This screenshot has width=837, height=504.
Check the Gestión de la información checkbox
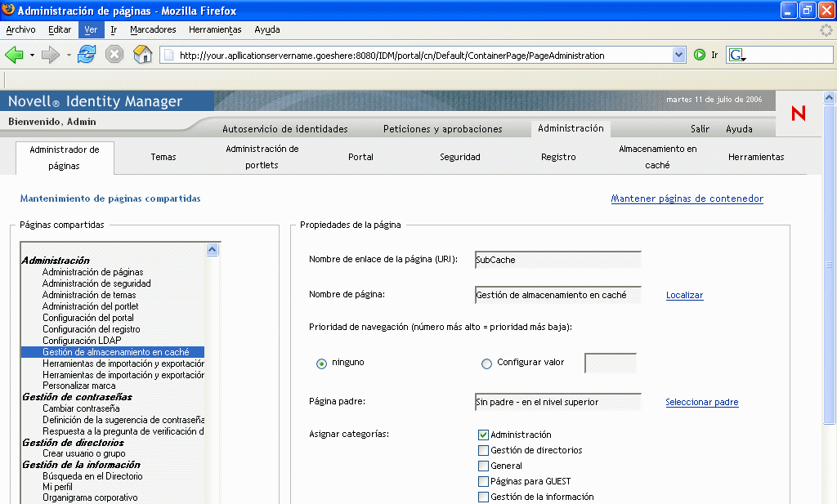[x=483, y=497]
